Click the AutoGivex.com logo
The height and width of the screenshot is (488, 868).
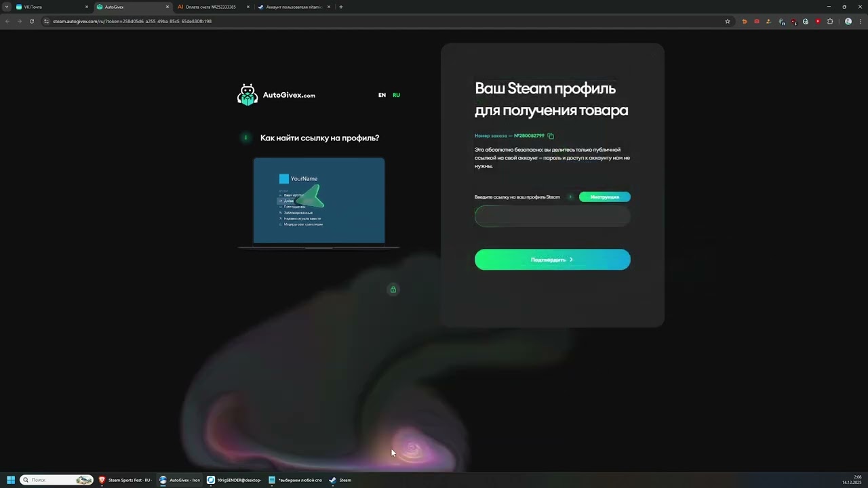(276, 95)
